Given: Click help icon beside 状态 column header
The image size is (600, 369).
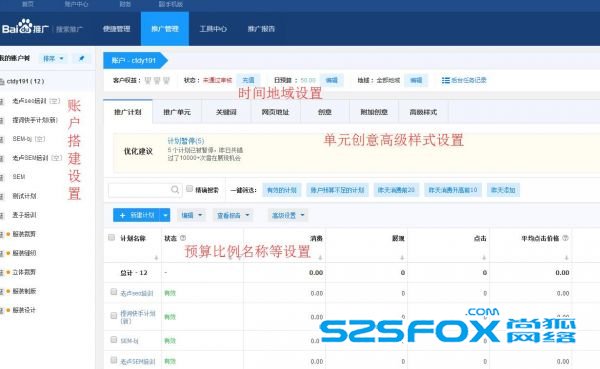Looking at the screenshot, I should coord(183,238).
